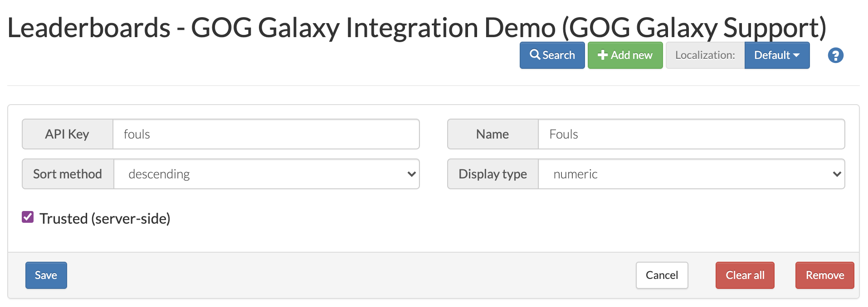Click the Cancel button
Screen dimensions: 868x307
pyautogui.click(x=662, y=275)
